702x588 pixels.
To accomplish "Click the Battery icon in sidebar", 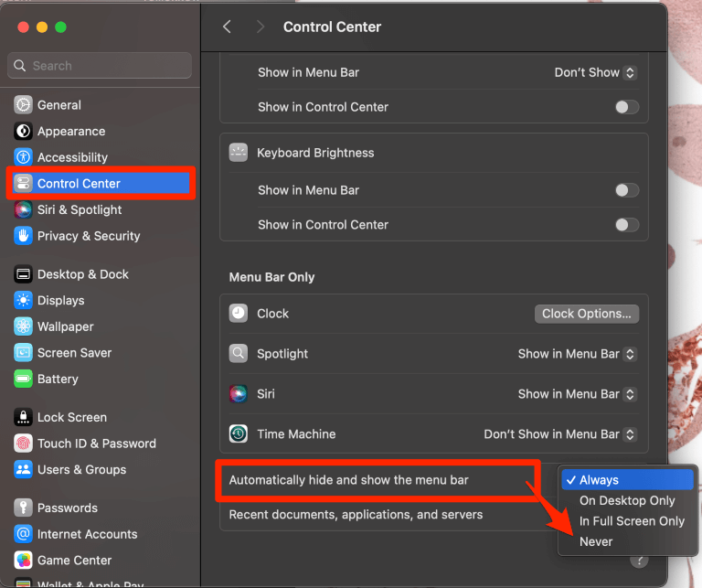I will [23, 379].
